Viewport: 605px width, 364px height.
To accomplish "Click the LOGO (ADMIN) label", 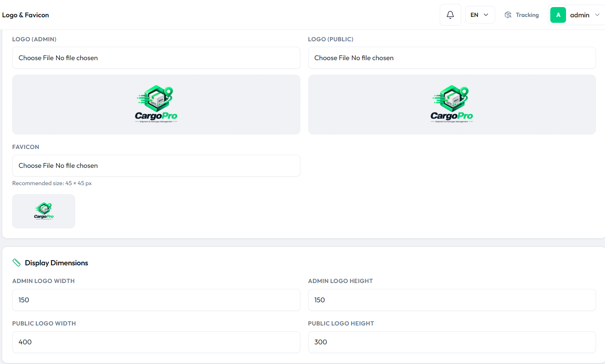I will click(x=34, y=39).
